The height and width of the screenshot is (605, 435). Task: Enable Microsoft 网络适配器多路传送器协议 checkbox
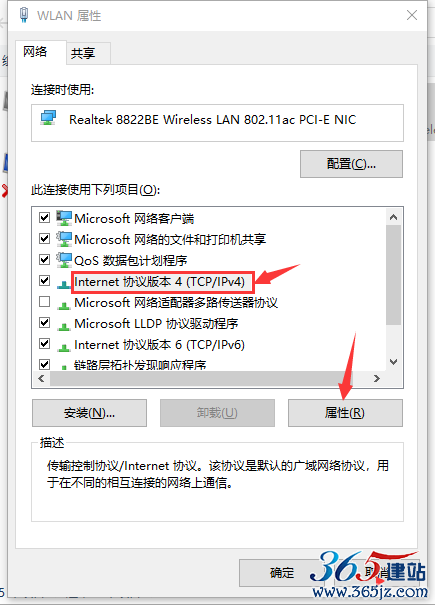44,301
